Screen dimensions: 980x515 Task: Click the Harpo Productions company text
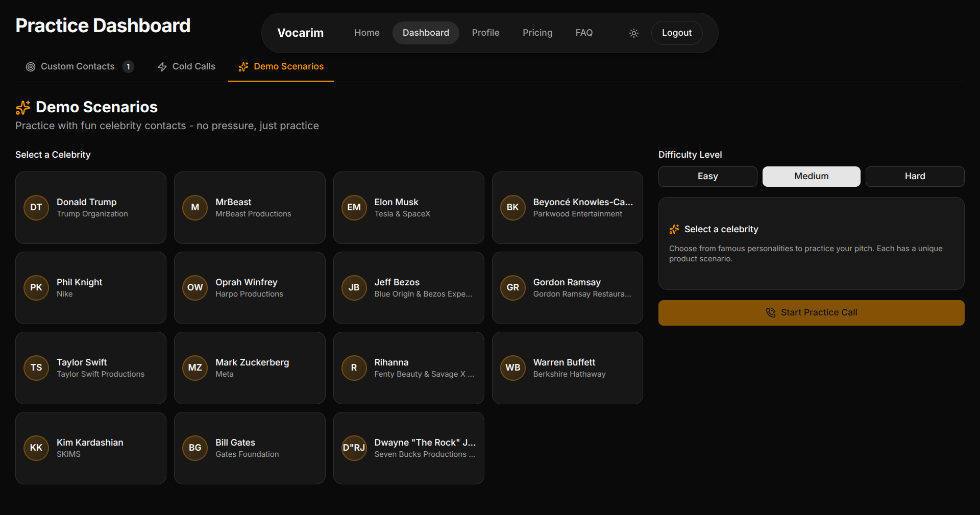point(249,294)
